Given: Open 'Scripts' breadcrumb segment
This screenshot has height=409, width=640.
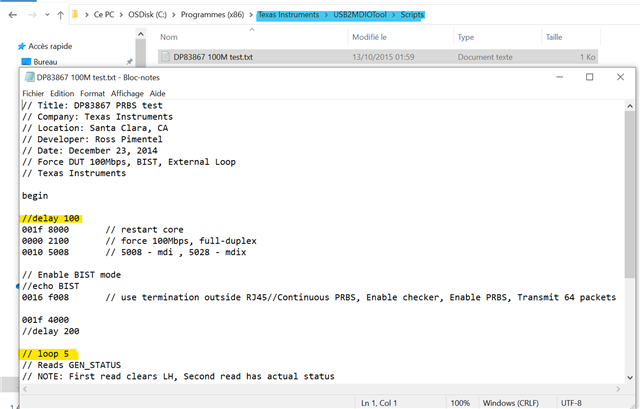Looking at the screenshot, I should pos(412,15).
